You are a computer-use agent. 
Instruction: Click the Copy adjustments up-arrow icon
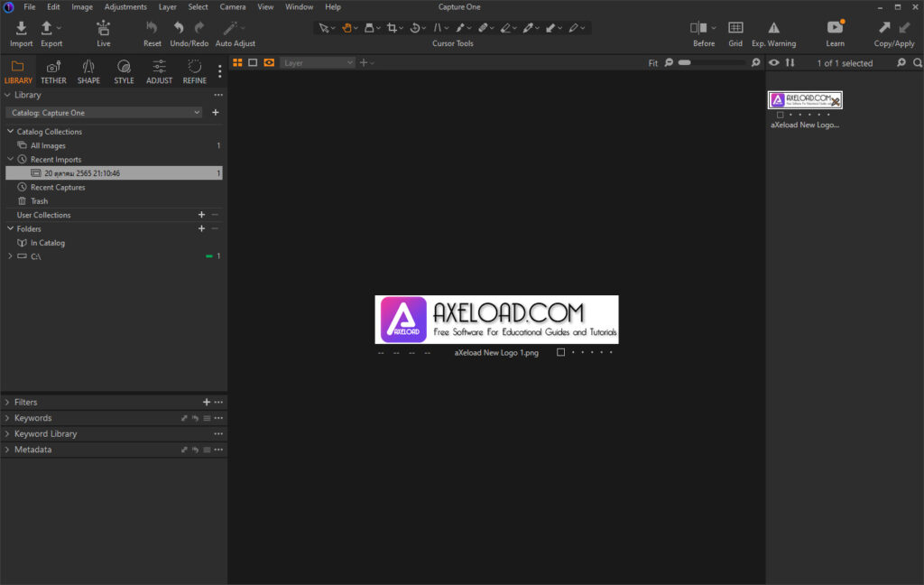click(x=884, y=27)
